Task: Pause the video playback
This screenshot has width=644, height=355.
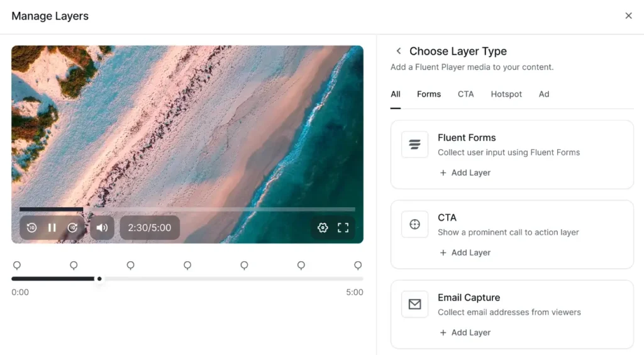Action: 52,228
